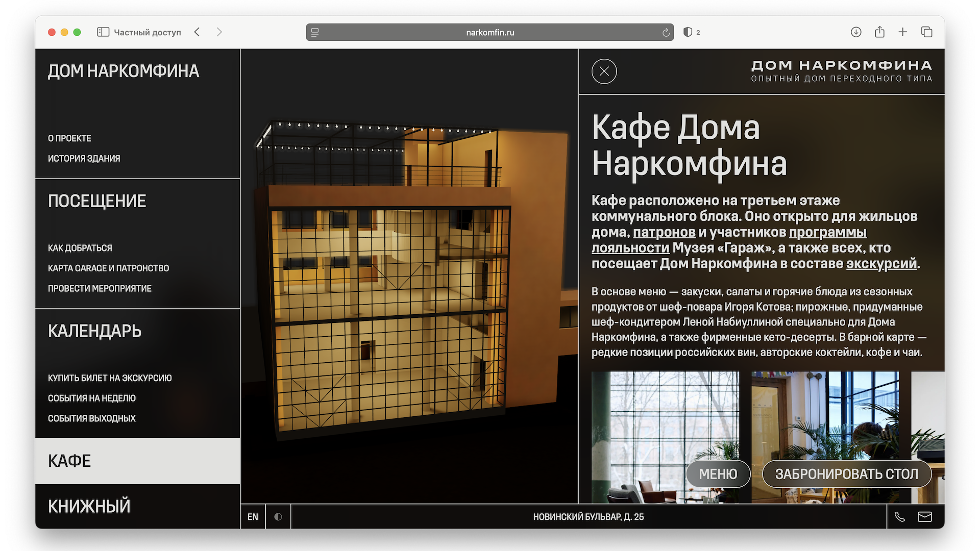Click the phone icon in footer
This screenshot has height=551, width=980.
tap(900, 517)
